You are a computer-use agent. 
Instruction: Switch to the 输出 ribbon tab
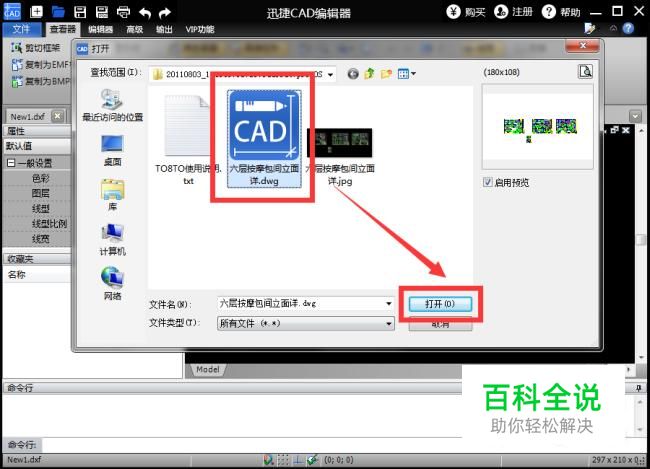pos(164,29)
